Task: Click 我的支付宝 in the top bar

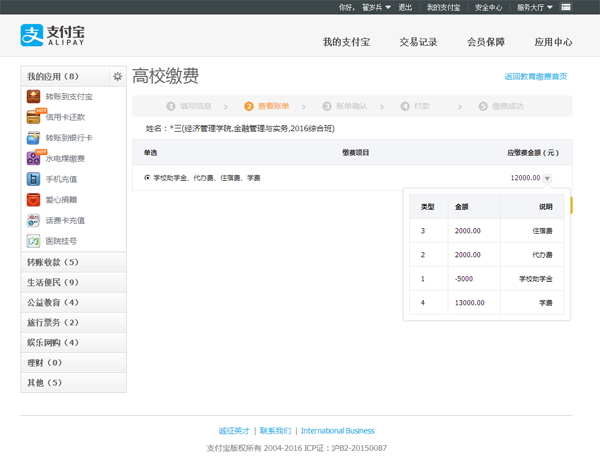Action: tap(443, 7)
